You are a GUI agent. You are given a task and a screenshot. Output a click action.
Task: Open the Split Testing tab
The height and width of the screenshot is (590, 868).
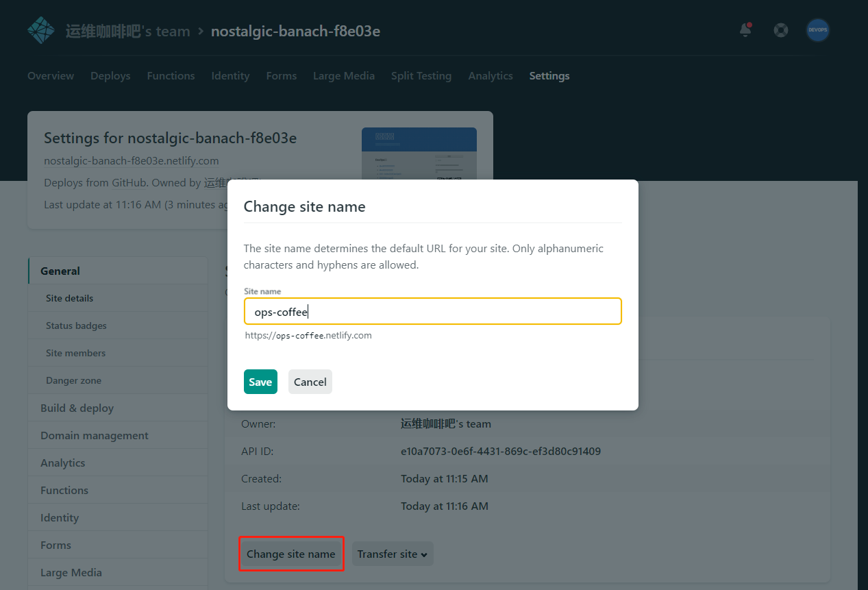421,76
